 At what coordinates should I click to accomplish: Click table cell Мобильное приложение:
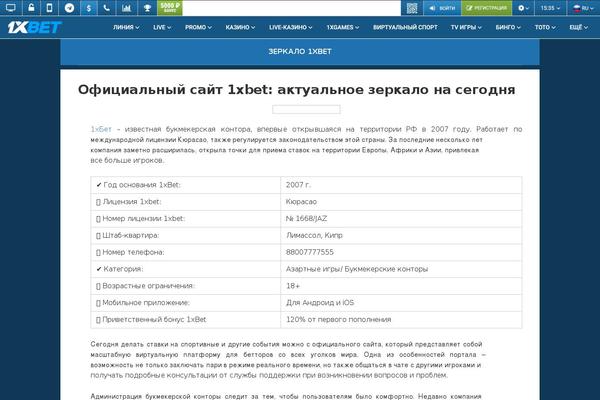point(185,303)
